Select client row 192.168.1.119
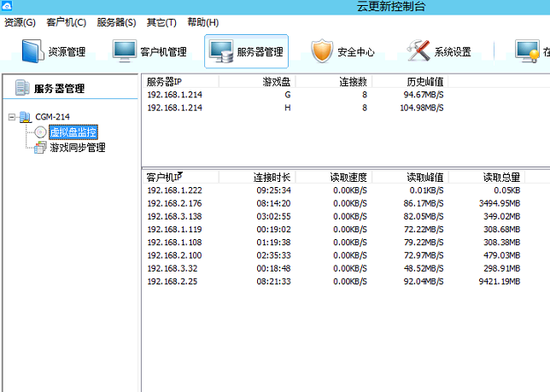This screenshot has height=392, width=550. [x=333, y=230]
